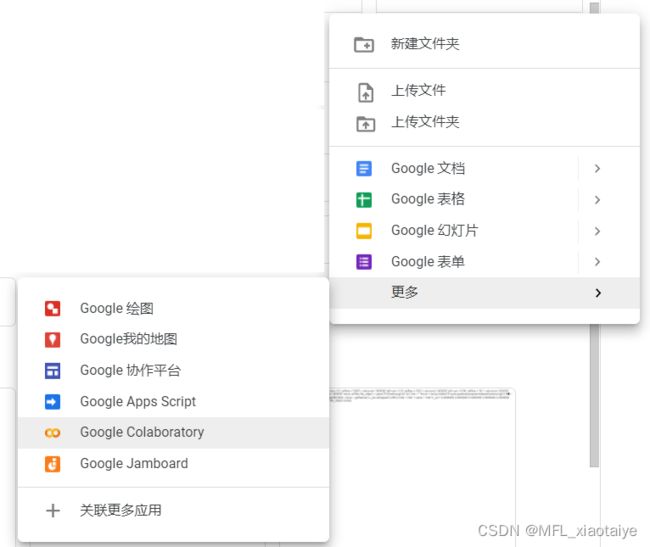Select Google 协作平台 in submenu
Image resolution: width=650 pixels, height=547 pixels.
point(174,370)
